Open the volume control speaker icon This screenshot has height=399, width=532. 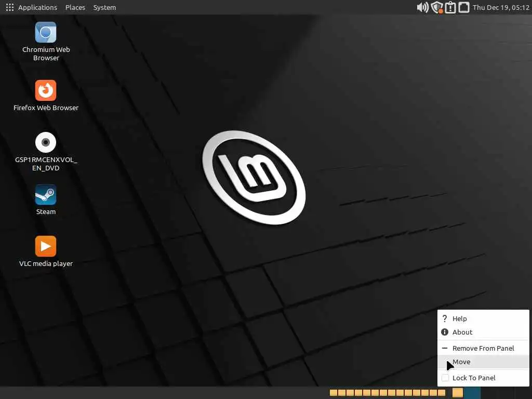point(423,7)
